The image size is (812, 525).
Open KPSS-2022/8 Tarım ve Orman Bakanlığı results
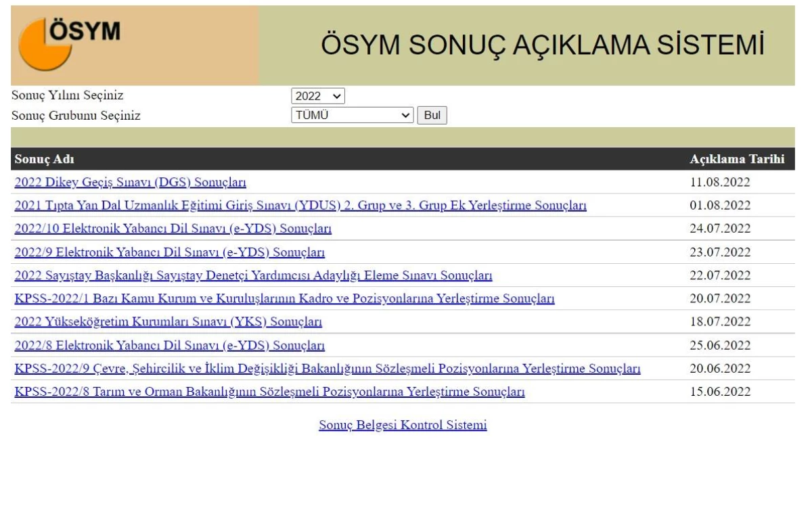tap(270, 392)
